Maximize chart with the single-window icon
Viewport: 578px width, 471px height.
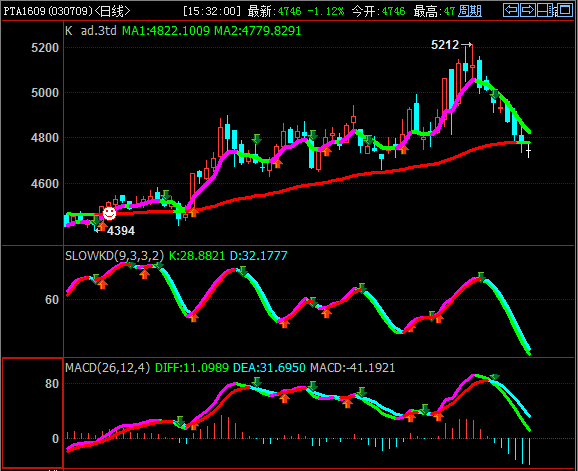pyautogui.click(x=564, y=10)
